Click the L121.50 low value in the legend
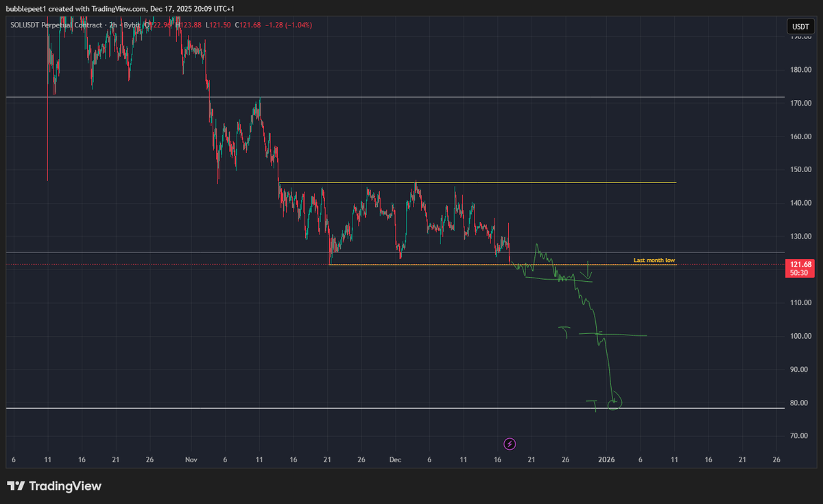823x504 pixels. 218,25
